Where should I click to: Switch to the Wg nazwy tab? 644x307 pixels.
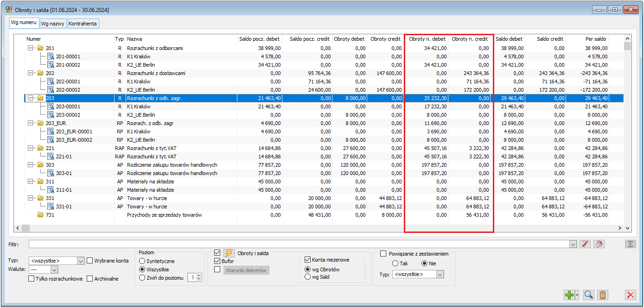pyautogui.click(x=53, y=23)
